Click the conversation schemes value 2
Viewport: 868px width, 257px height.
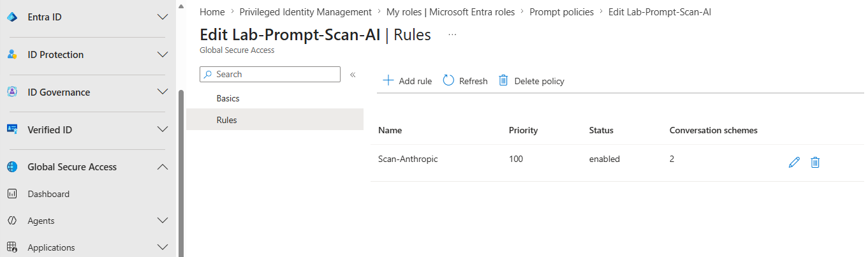(x=672, y=159)
